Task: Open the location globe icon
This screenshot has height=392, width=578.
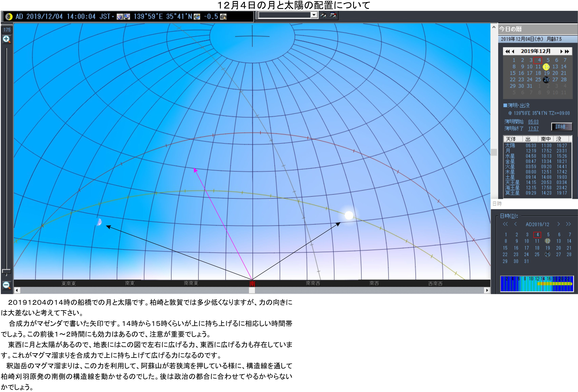Action: coord(197,17)
